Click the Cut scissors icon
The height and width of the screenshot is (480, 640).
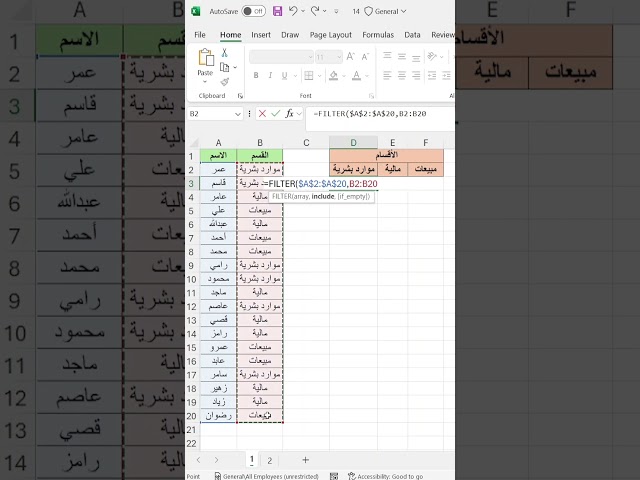(224, 53)
